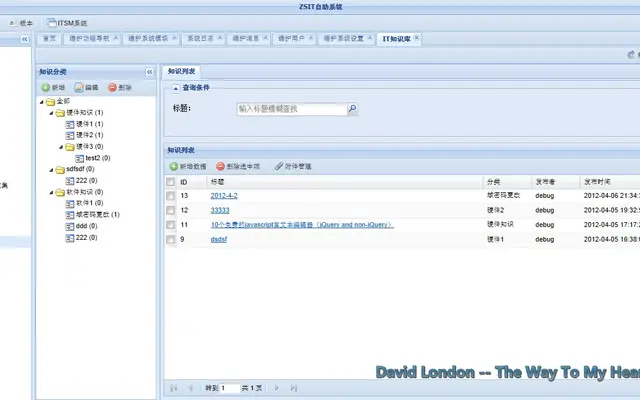Switch to the 首页 home tab
Image resolution: width=640 pixels, height=400 pixels.
coord(49,39)
